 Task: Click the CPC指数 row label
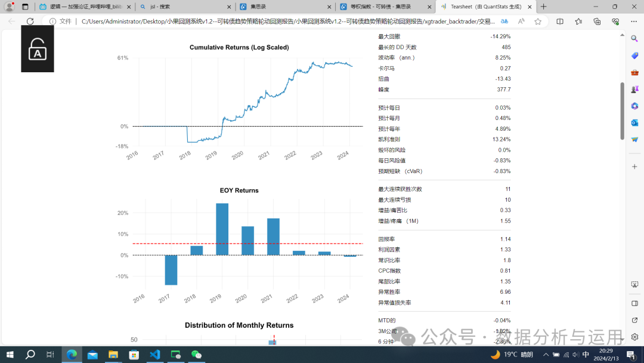click(389, 270)
